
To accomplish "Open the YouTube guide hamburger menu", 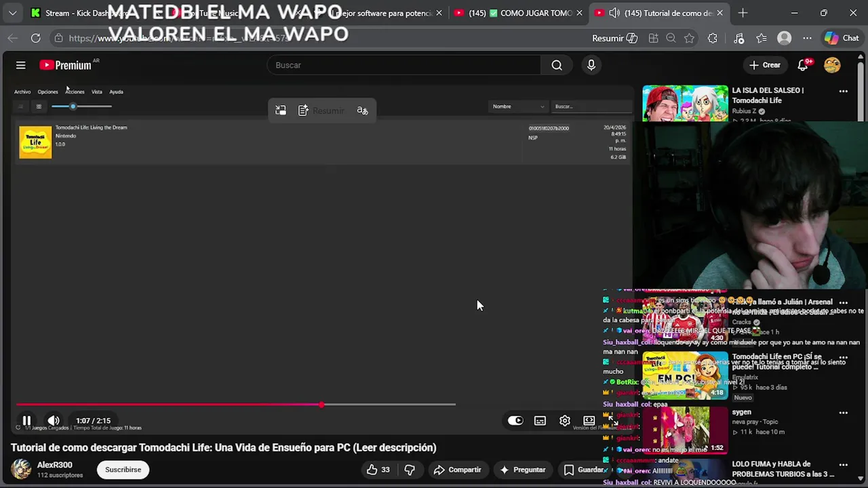I will click(21, 65).
